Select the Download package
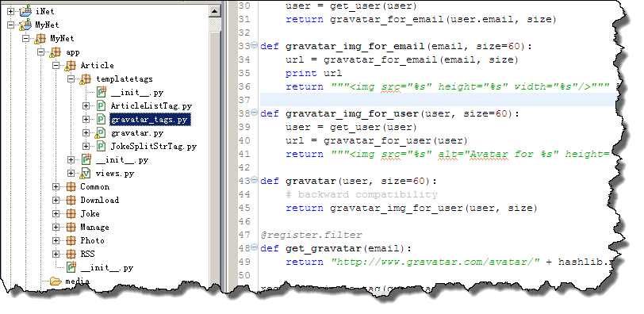 pyautogui.click(x=99, y=201)
